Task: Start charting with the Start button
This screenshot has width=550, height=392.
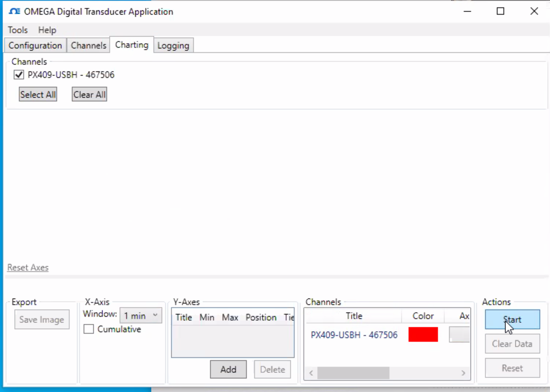Action: pos(512,319)
